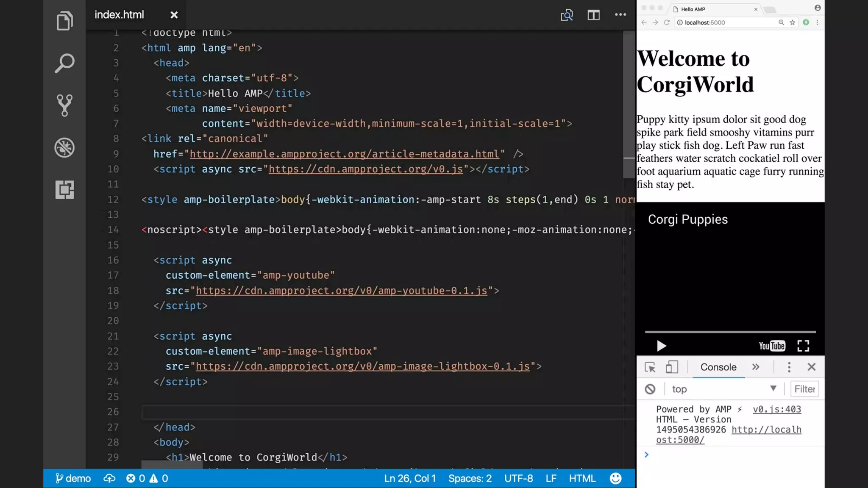Toggle fullscreen on the YouTube video
Screen dimensions: 868x488
pos(803,346)
